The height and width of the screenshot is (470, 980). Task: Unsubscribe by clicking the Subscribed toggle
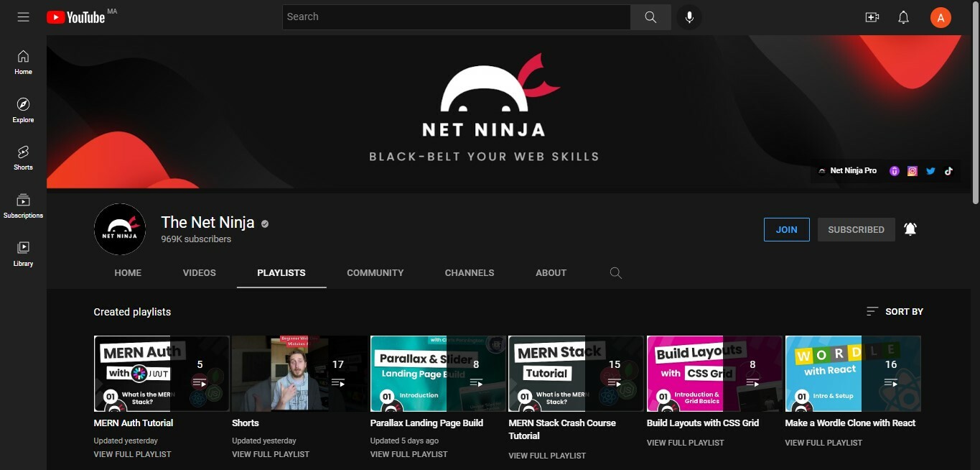856,229
